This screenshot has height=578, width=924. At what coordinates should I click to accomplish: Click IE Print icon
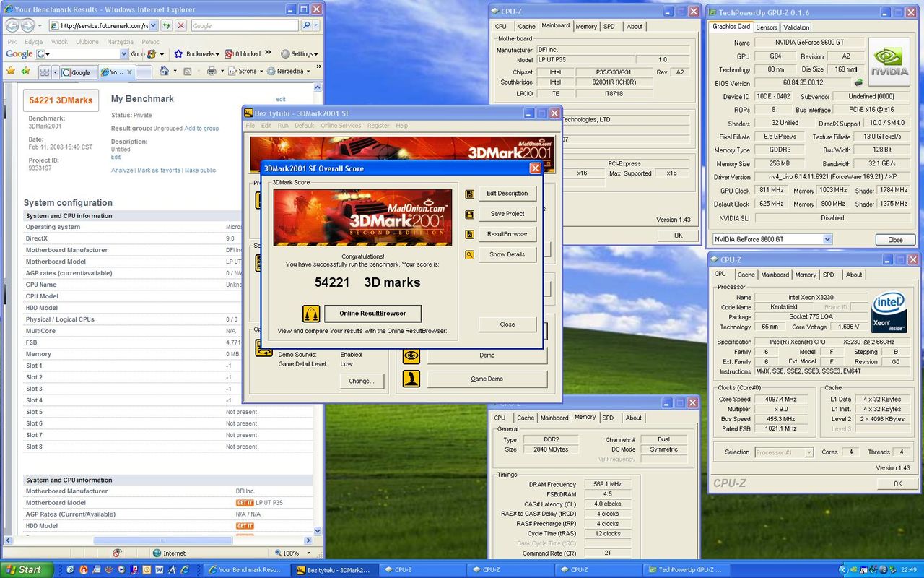tap(212, 71)
